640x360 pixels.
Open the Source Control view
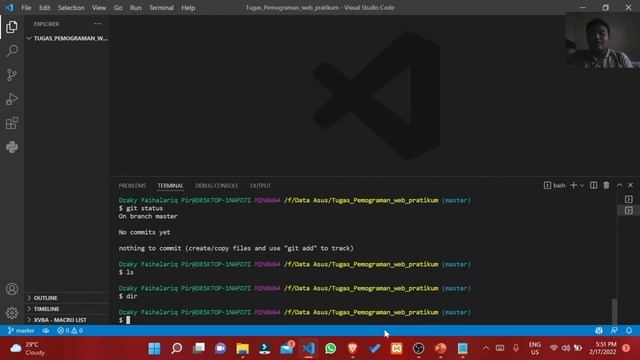click(12, 75)
